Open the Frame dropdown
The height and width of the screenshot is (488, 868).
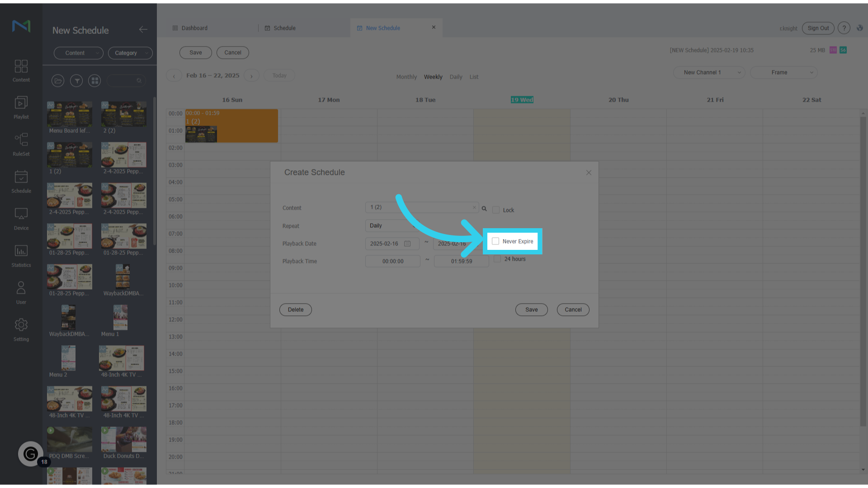pyautogui.click(x=784, y=72)
